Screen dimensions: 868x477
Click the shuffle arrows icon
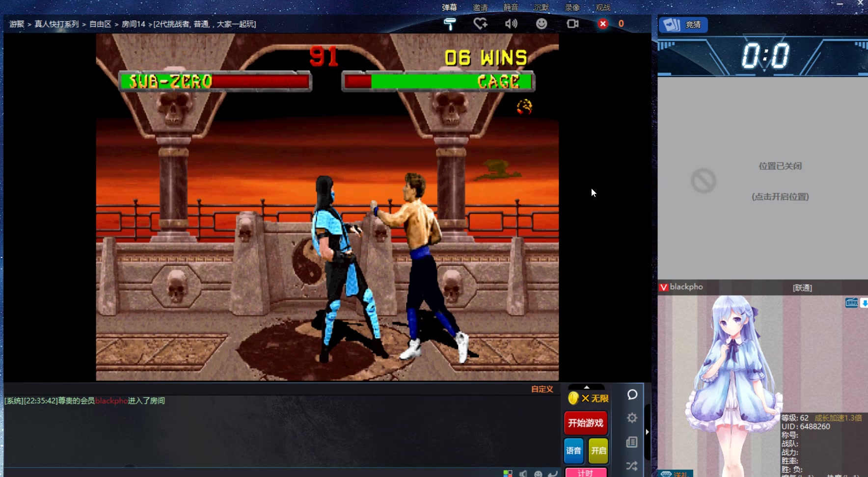click(632, 466)
